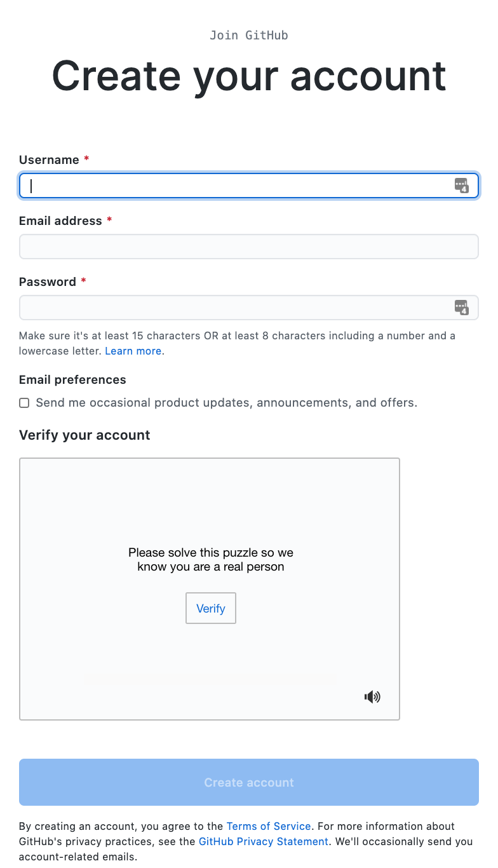498x868 pixels.
Task: Open the GitHub Privacy Statement link
Action: click(263, 841)
